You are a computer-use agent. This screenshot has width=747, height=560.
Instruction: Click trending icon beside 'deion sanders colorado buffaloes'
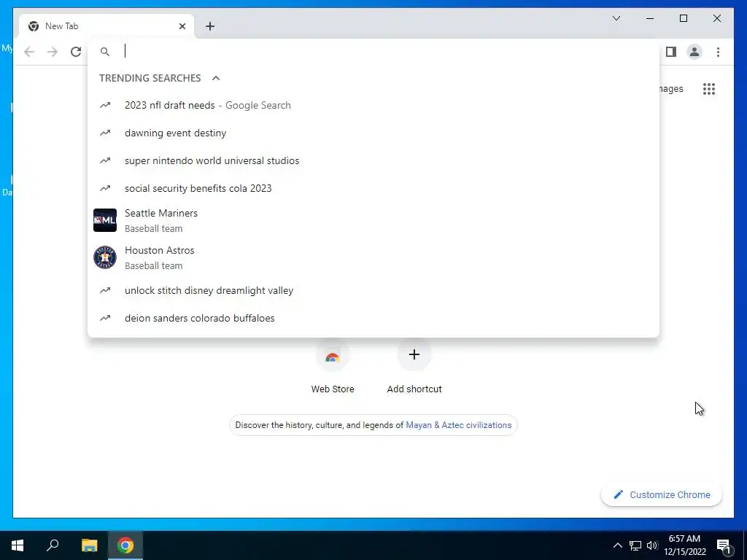pos(105,318)
